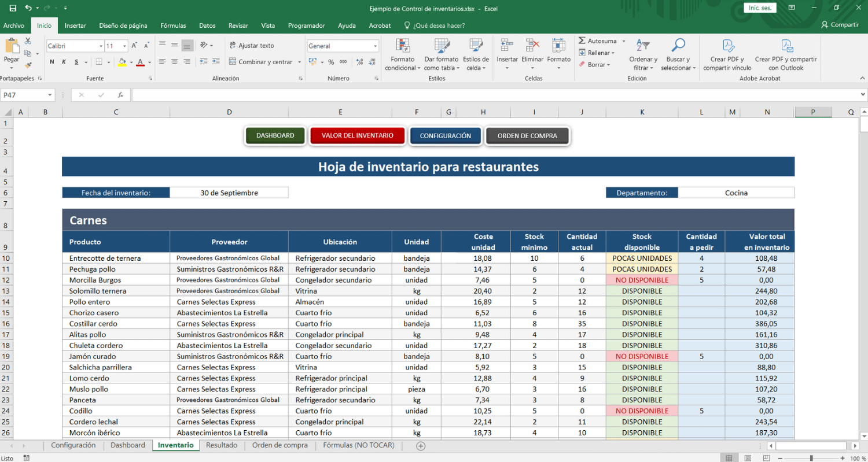Click the Eliminar cells icon
Viewport: 868px width, 462px height.
pos(532,46)
